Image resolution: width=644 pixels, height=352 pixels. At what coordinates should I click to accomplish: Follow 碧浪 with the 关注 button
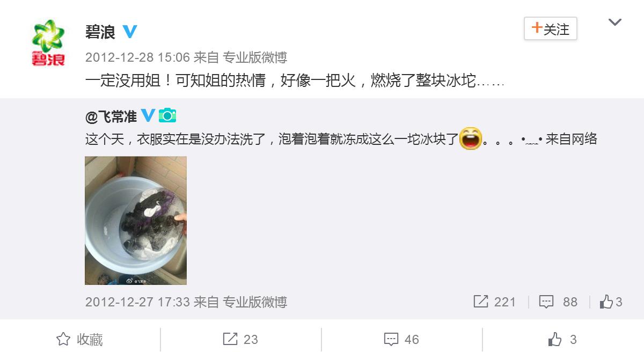(550, 29)
